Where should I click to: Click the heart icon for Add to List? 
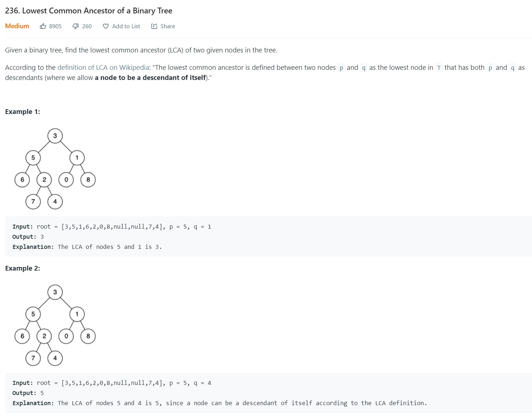coord(106,26)
